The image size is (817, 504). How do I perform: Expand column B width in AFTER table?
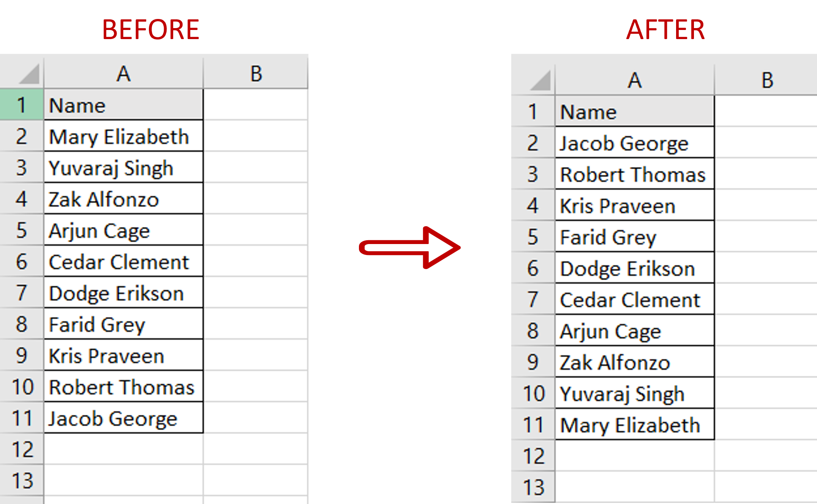pos(816,76)
